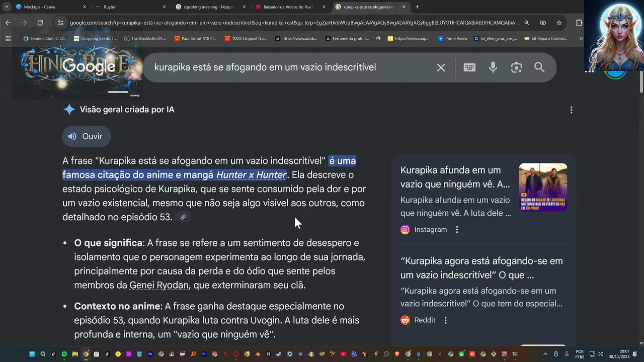Screen dimensions: 644x362
Task: Open the 100% Original No bookmark
Action: (x=246, y=38)
